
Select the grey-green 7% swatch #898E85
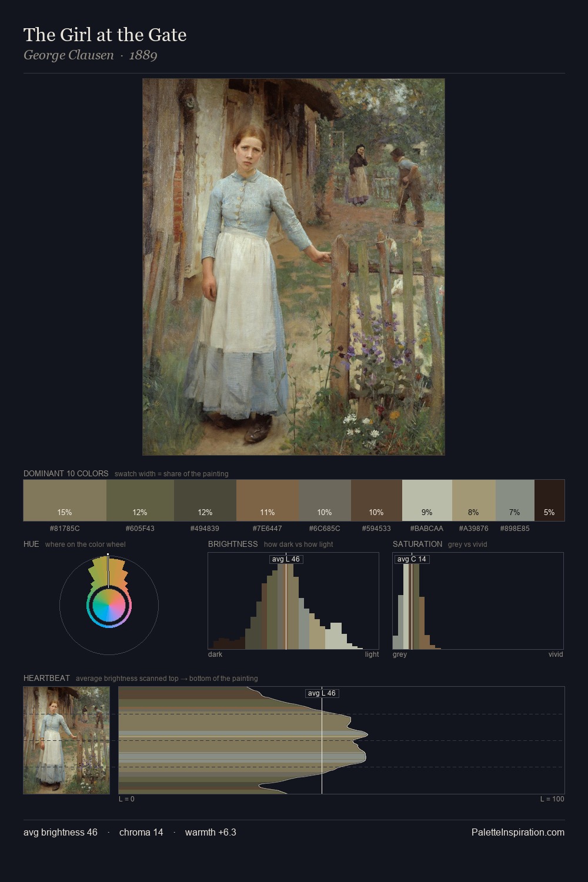pos(515,500)
